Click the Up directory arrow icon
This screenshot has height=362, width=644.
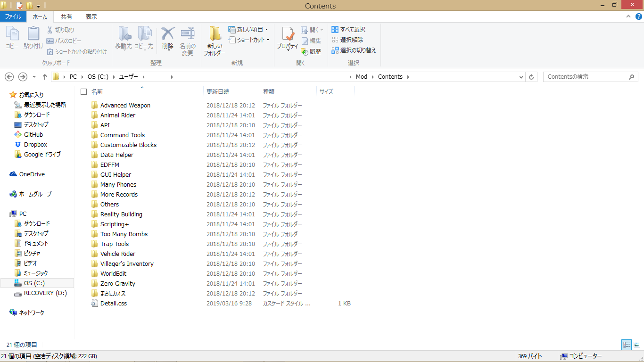tap(45, 77)
